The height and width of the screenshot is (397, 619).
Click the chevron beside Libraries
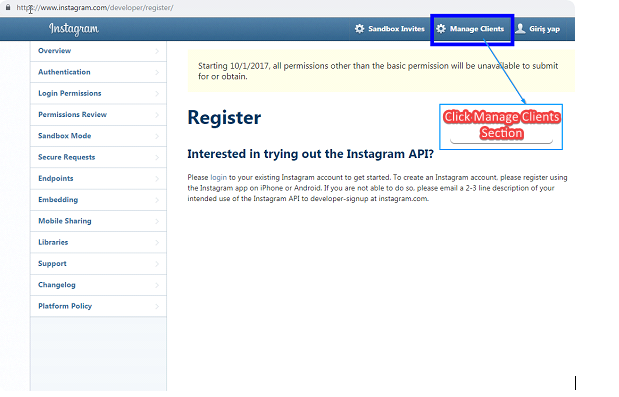(157, 243)
